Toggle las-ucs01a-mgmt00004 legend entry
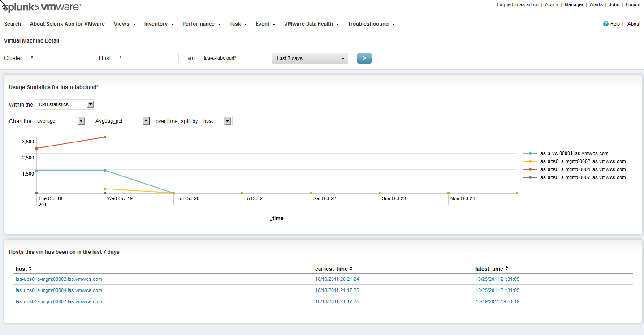Viewport: 644px width, 335px height. tap(575, 169)
